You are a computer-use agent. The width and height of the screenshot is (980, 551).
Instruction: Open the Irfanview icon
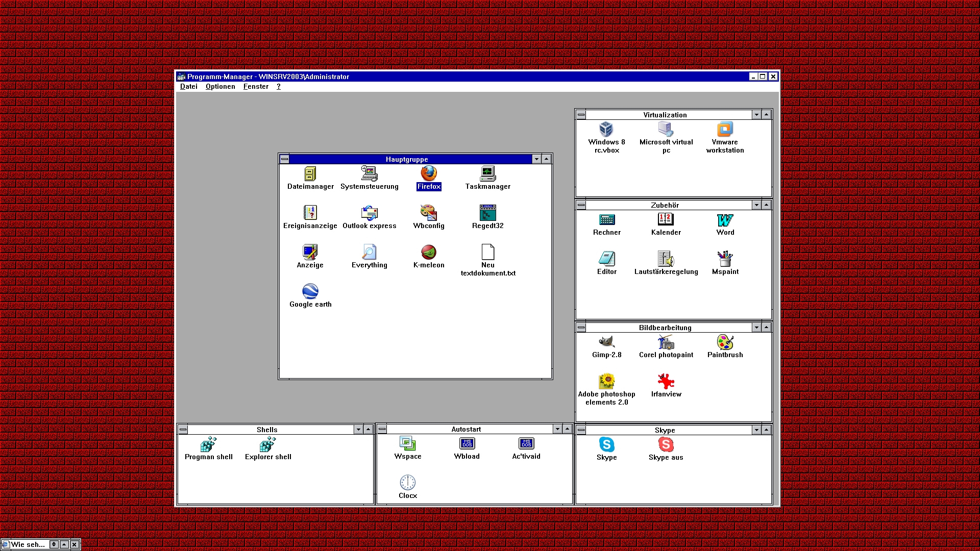coord(666,382)
